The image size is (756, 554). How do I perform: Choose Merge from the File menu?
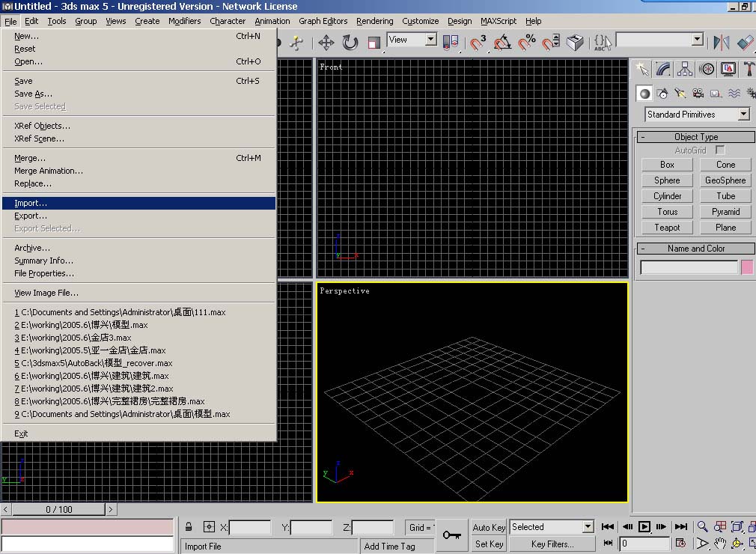click(139, 158)
